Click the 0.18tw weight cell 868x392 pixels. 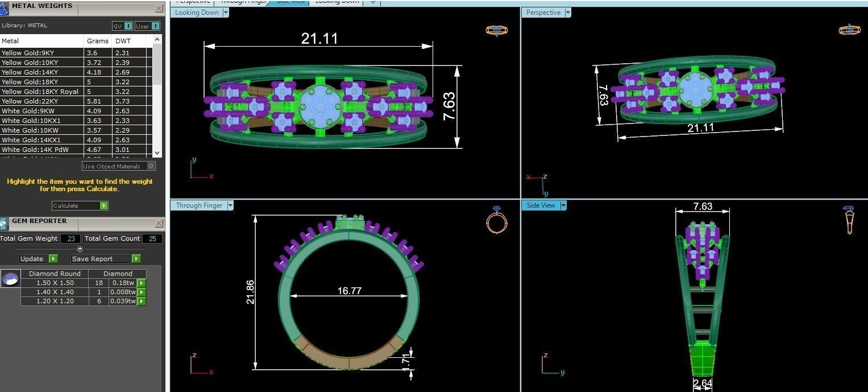(123, 283)
